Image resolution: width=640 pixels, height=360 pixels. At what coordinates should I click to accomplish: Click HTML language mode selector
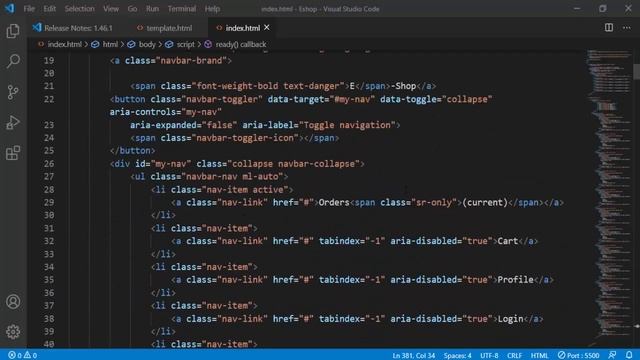pyautogui.click(x=540, y=355)
